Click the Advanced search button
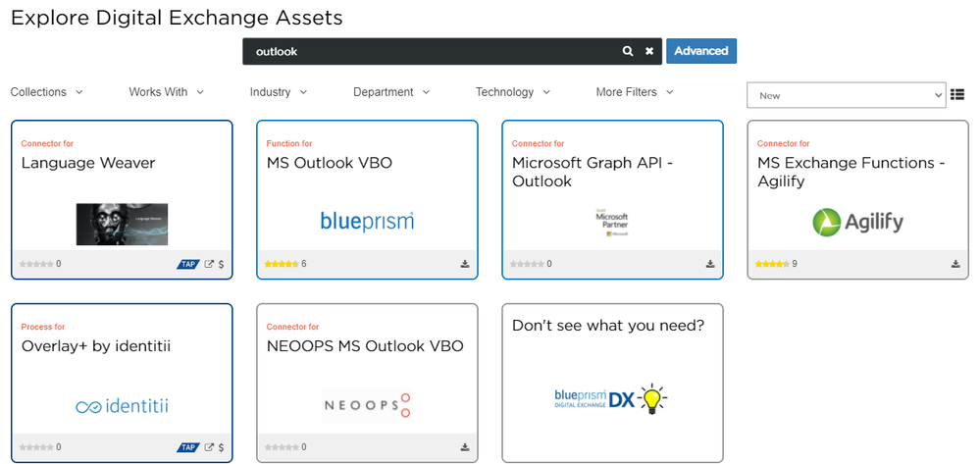This screenshot has height=464, width=980. [x=700, y=51]
